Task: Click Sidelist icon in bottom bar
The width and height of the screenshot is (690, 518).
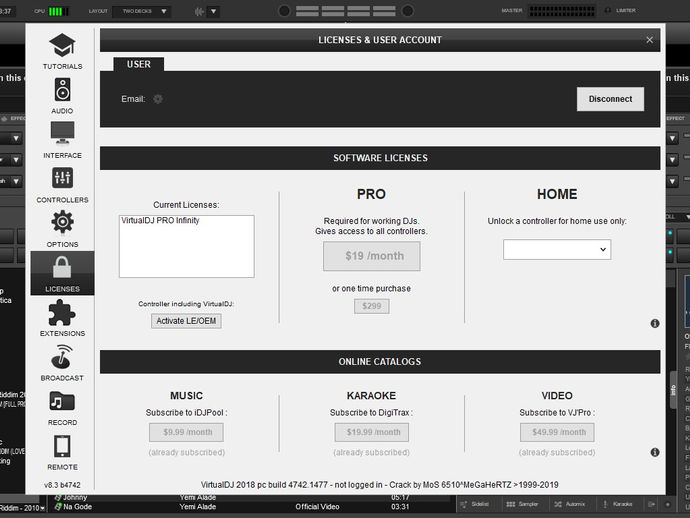Action: click(464, 504)
